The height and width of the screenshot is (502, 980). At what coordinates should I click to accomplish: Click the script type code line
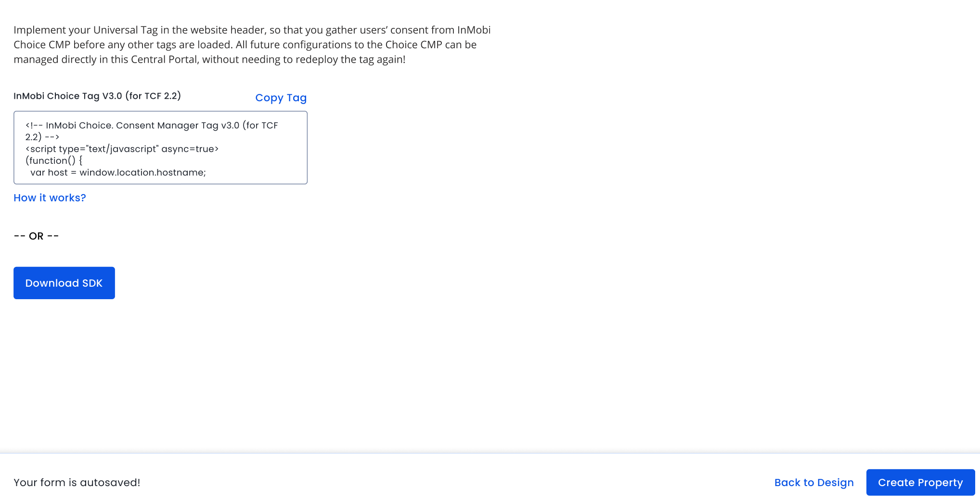click(91, 149)
